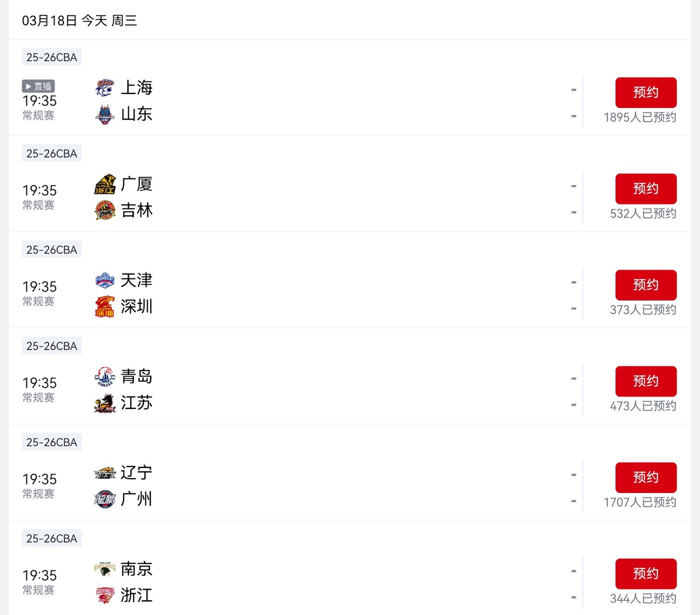Select the 浙江 team name
This screenshot has width=700, height=615.
click(x=136, y=595)
